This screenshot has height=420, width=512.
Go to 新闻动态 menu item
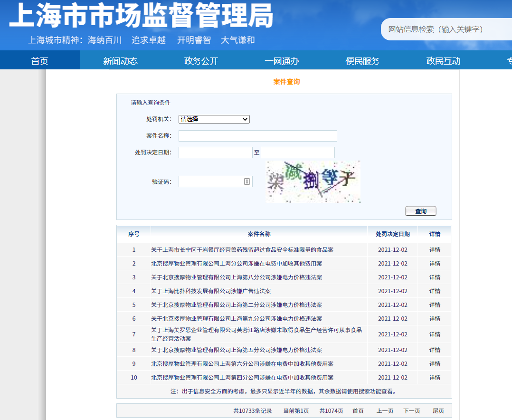pyautogui.click(x=120, y=61)
